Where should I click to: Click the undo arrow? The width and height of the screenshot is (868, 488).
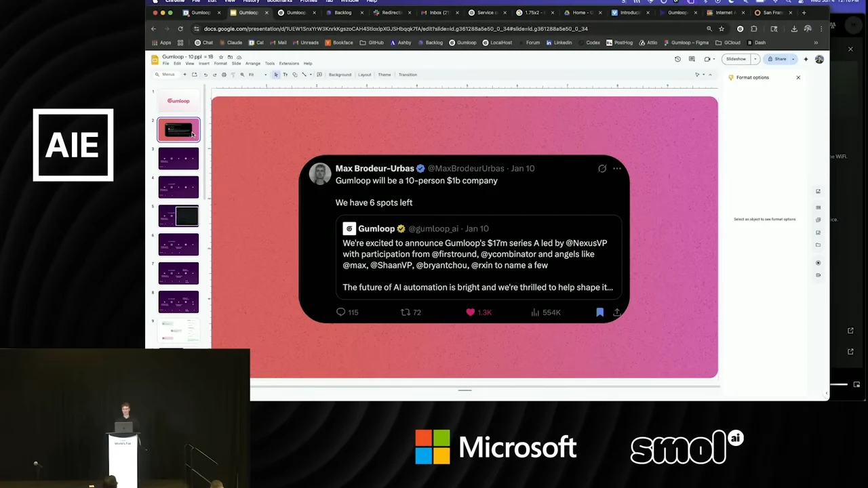point(205,75)
